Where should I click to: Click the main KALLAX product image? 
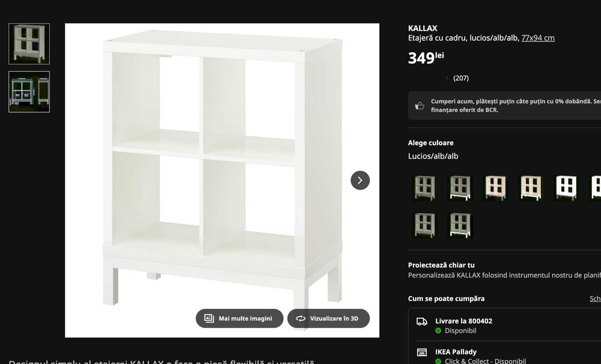pyautogui.click(x=222, y=180)
